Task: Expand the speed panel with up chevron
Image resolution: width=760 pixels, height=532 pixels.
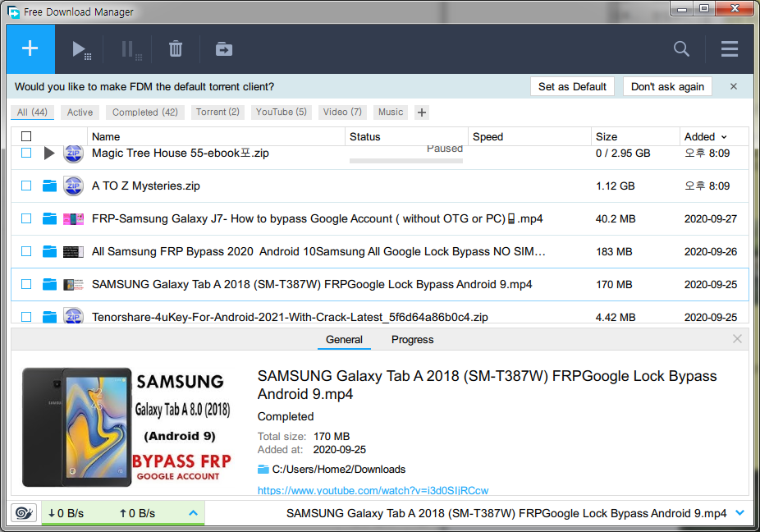Action: pos(193,512)
